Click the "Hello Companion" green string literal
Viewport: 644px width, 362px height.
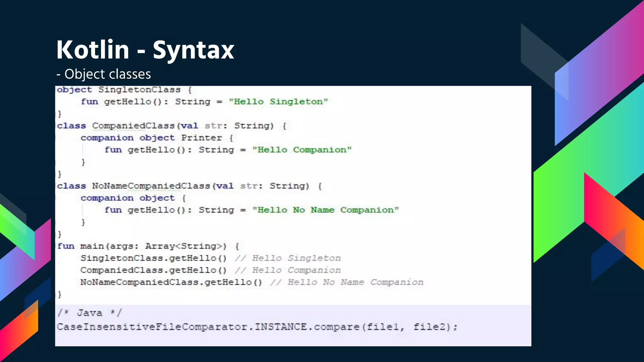[302, 150]
